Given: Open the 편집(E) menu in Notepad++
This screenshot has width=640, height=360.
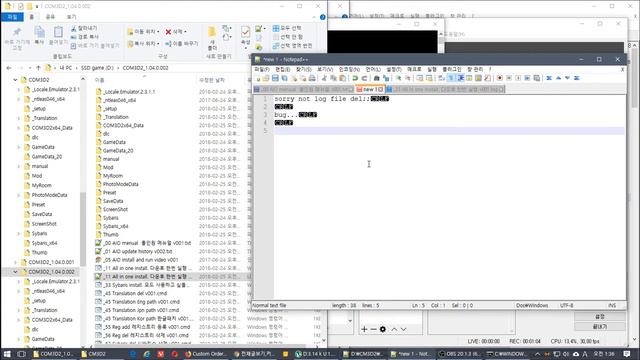Looking at the screenshot, I should pyautogui.click(x=282, y=69).
